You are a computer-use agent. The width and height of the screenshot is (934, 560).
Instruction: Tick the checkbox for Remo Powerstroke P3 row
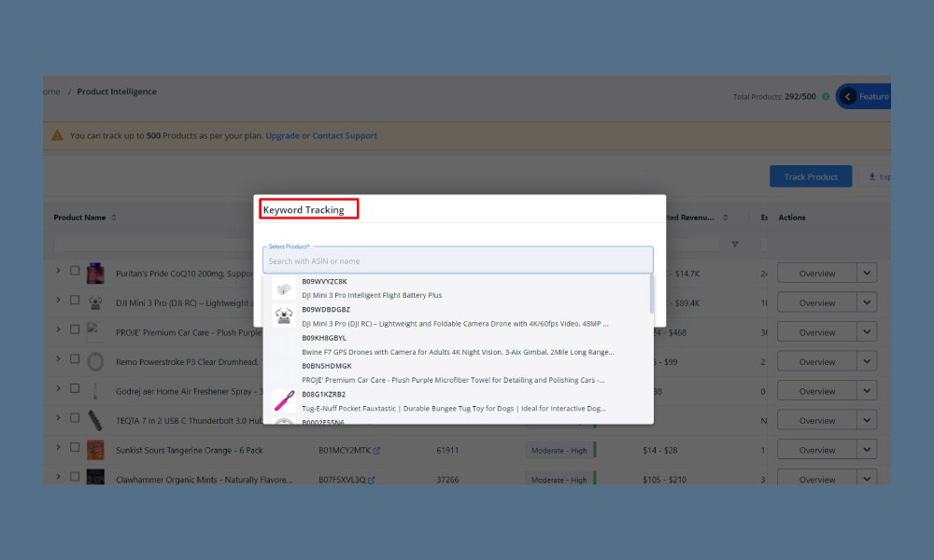tap(75, 358)
